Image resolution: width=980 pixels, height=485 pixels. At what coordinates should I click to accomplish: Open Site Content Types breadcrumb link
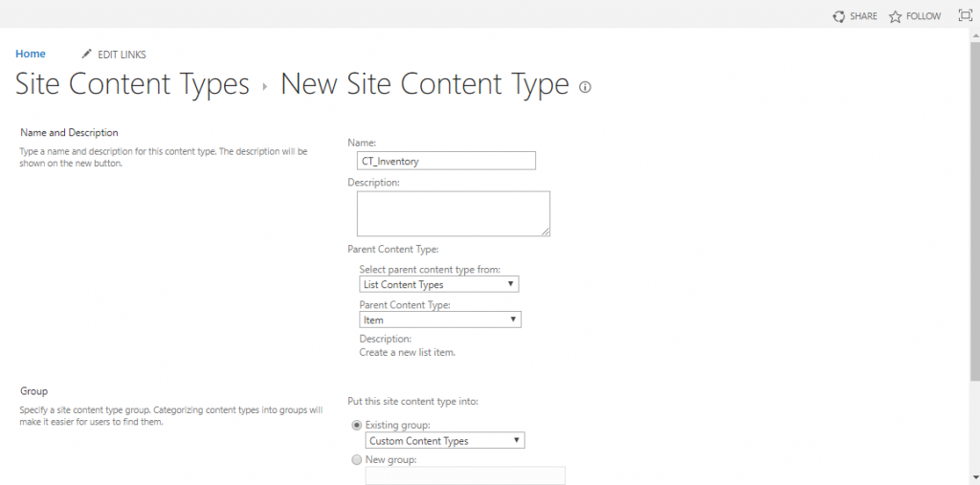point(132,85)
